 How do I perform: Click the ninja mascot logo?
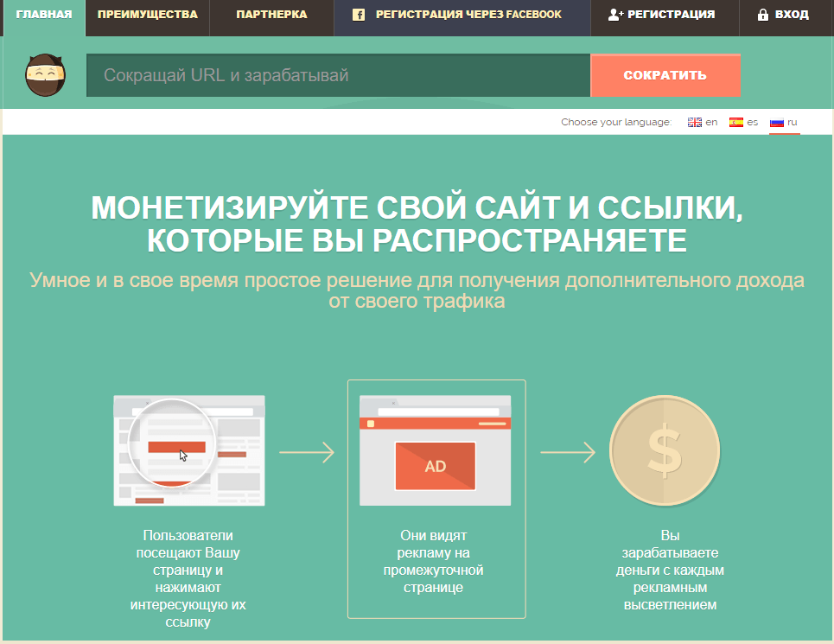[x=41, y=75]
